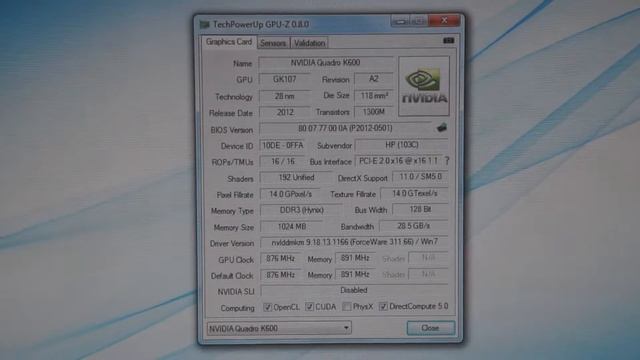Click the Shaders field 192 Unified
This screenshot has height=360, width=640.
tap(296, 178)
